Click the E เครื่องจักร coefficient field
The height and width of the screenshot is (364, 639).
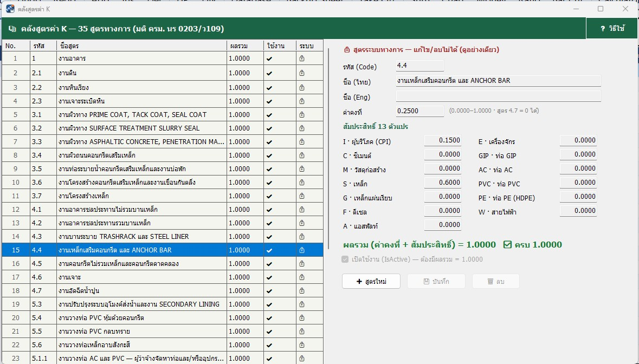click(x=578, y=140)
